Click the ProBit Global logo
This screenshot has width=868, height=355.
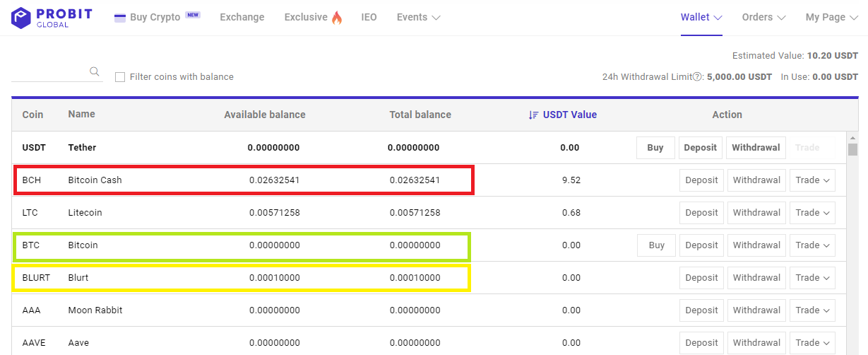point(52,18)
